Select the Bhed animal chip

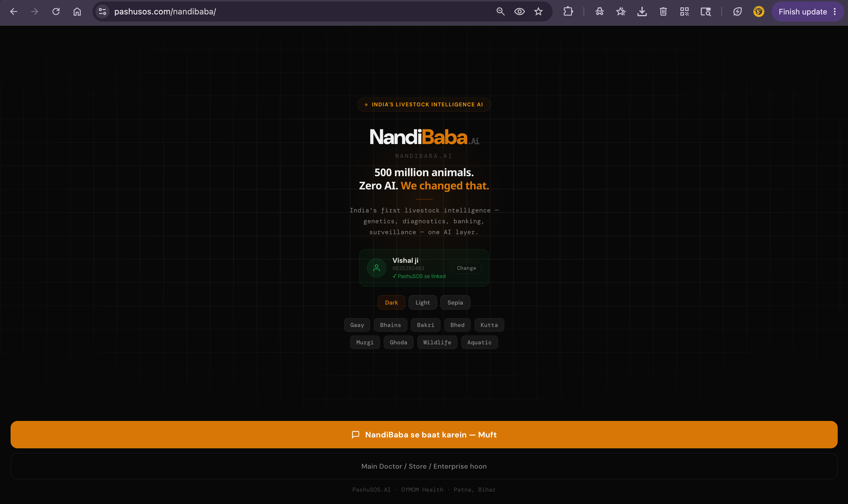point(457,325)
